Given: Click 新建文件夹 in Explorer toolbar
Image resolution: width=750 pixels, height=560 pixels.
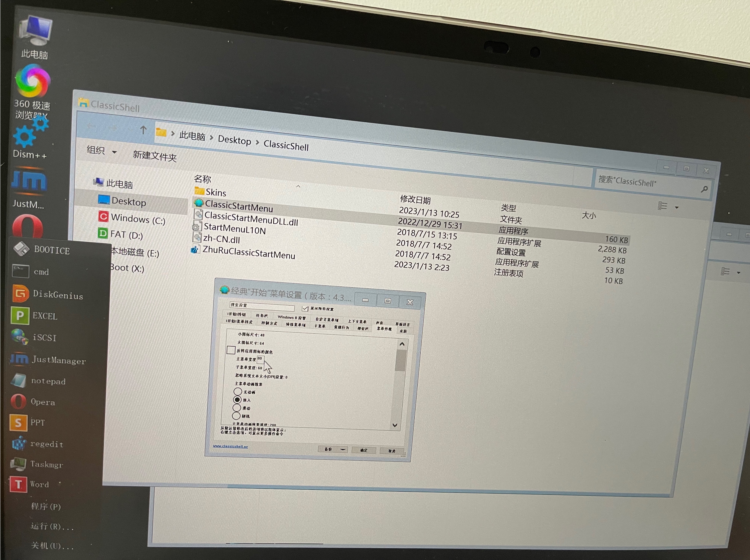Looking at the screenshot, I should pos(155,156).
